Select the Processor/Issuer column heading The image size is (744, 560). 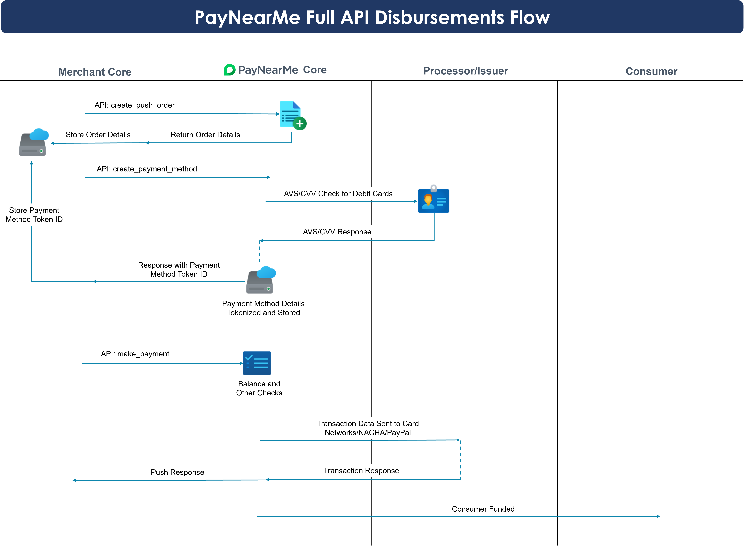coord(466,71)
